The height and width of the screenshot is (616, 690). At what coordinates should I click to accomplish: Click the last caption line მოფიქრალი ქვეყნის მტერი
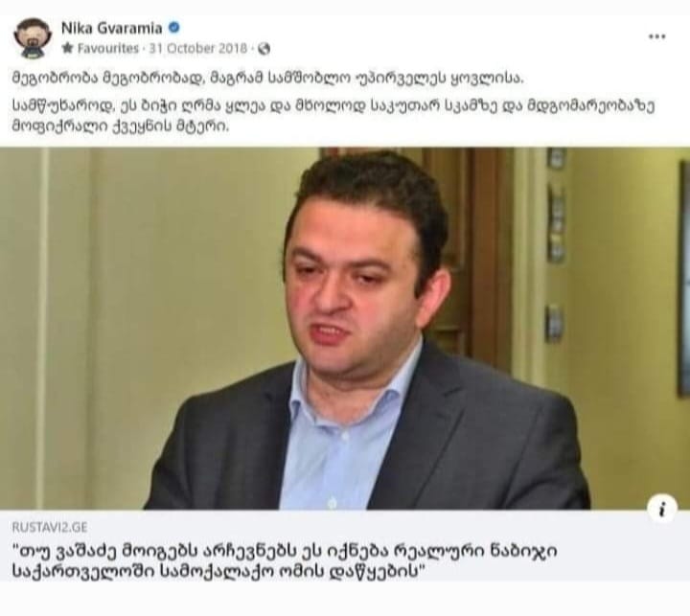[121, 126]
